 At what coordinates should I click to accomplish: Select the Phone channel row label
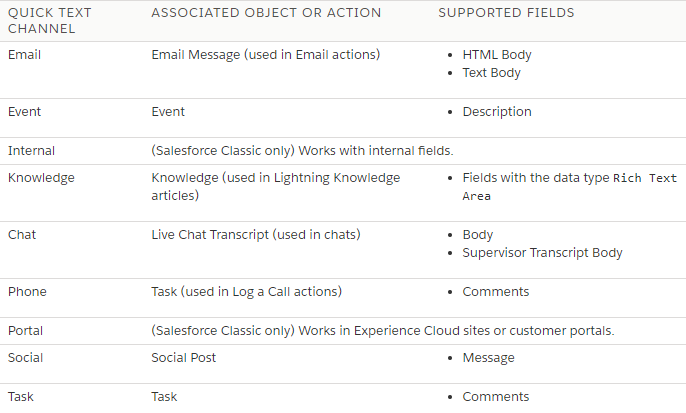pyautogui.click(x=27, y=291)
